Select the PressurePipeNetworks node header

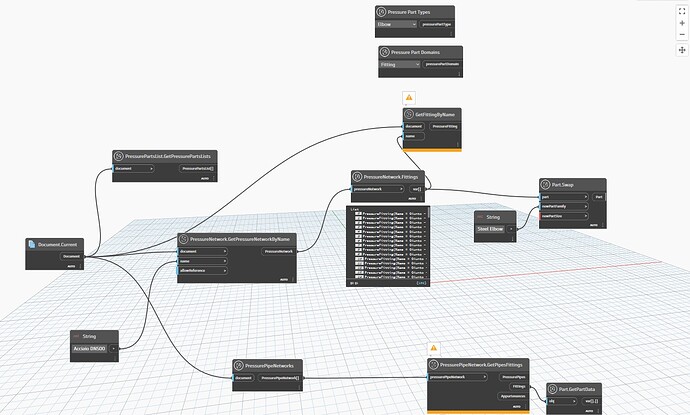pos(268,365)
